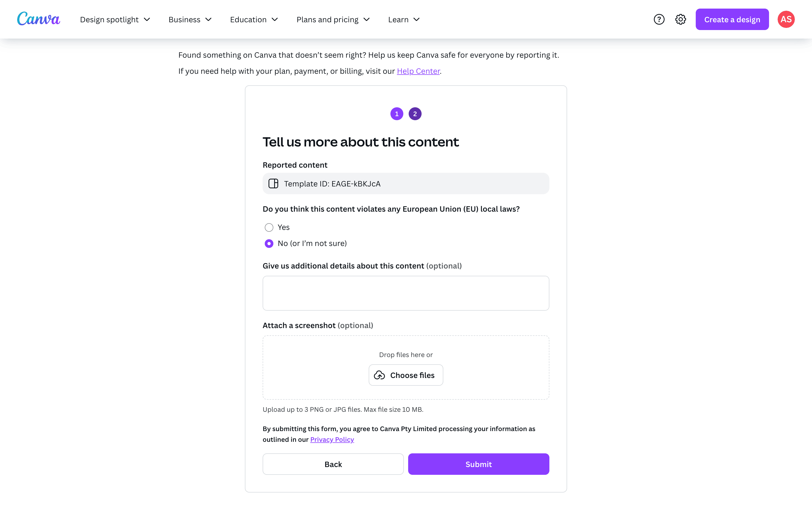Open the Privacy Policy link
Image resolution: width=812 pixels, height=507 pixels.
point(332,439)
